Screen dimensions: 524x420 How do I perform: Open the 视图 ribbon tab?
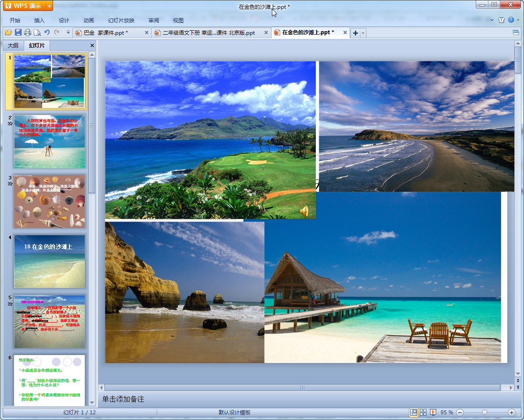(178, 20)
